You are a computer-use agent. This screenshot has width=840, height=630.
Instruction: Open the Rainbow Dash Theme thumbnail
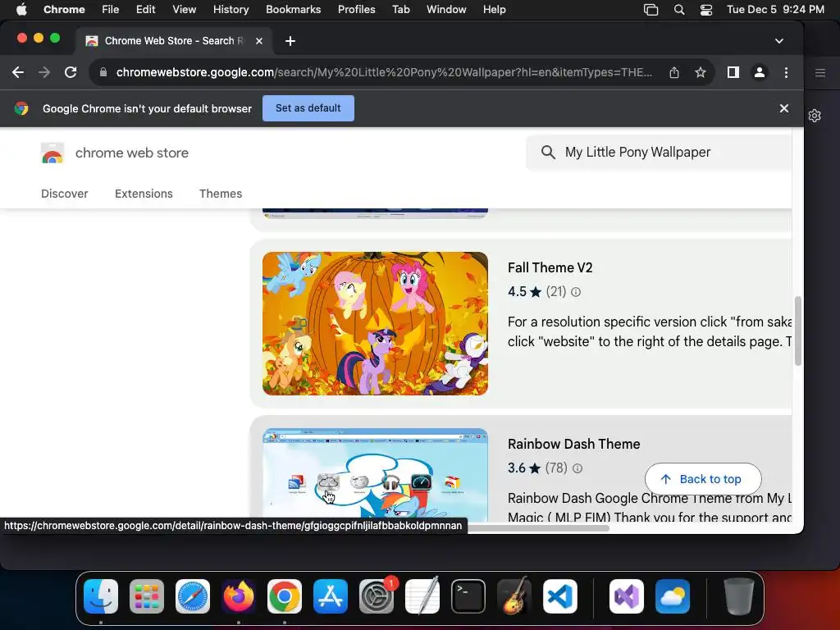(375, 475)
